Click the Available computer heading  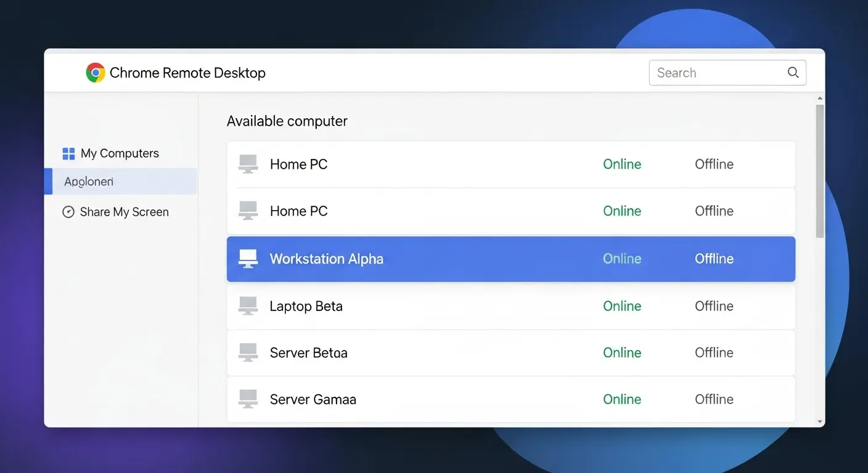click(287, 121)
